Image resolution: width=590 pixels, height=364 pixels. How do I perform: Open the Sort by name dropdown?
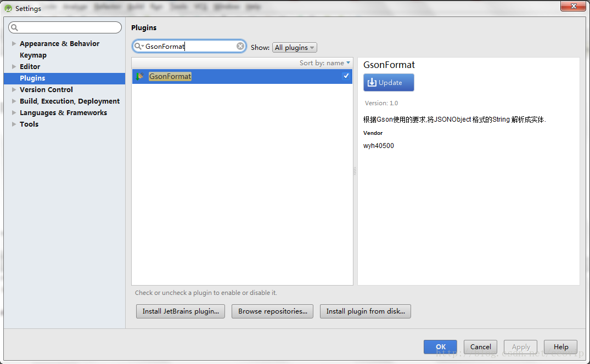pyautogui.click(x=325, y=62)
